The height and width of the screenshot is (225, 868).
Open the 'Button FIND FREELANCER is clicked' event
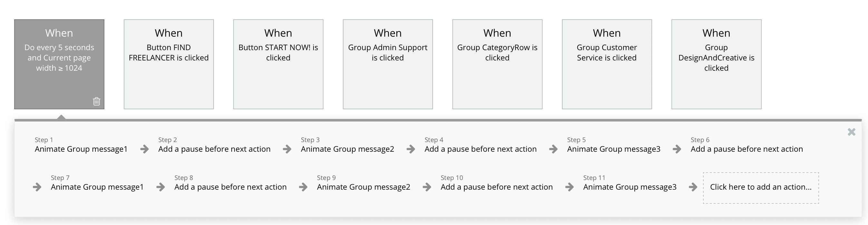[169, 64]
